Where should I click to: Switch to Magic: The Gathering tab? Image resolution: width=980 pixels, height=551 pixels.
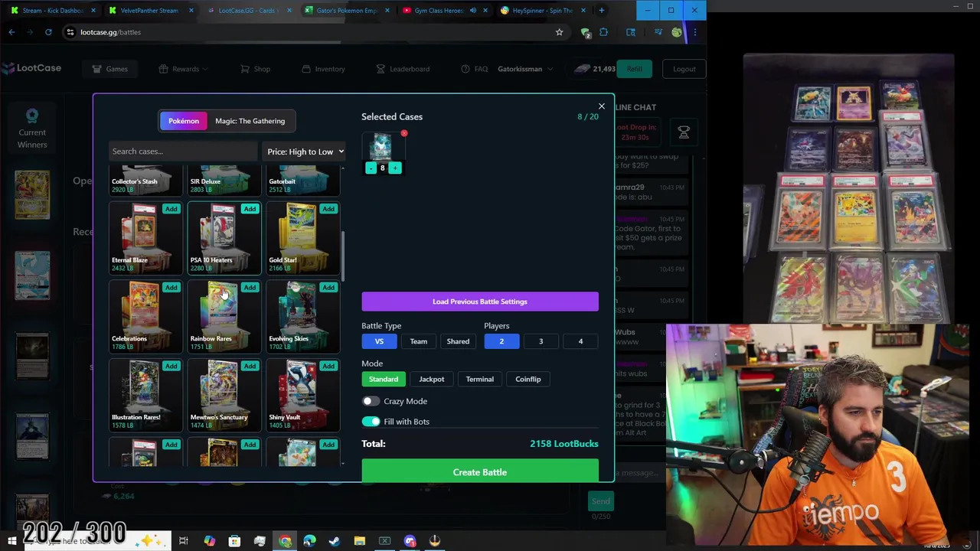[250, 121]
